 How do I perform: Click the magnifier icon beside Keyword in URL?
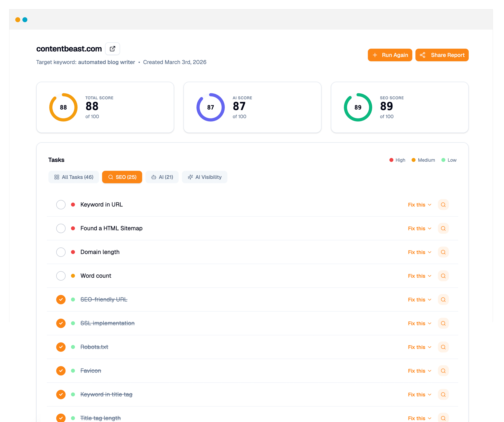tap(443, 204)
